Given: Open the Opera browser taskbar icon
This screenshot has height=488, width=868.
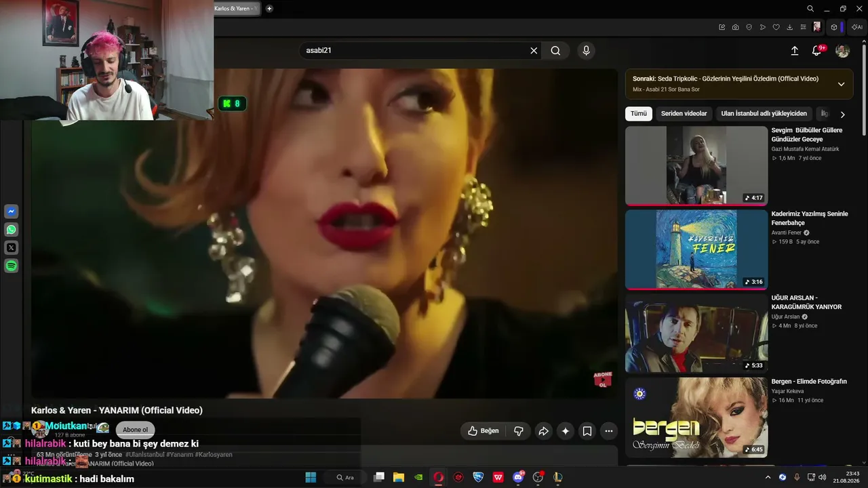Looking at the screenshot, I should click(439, 477).
